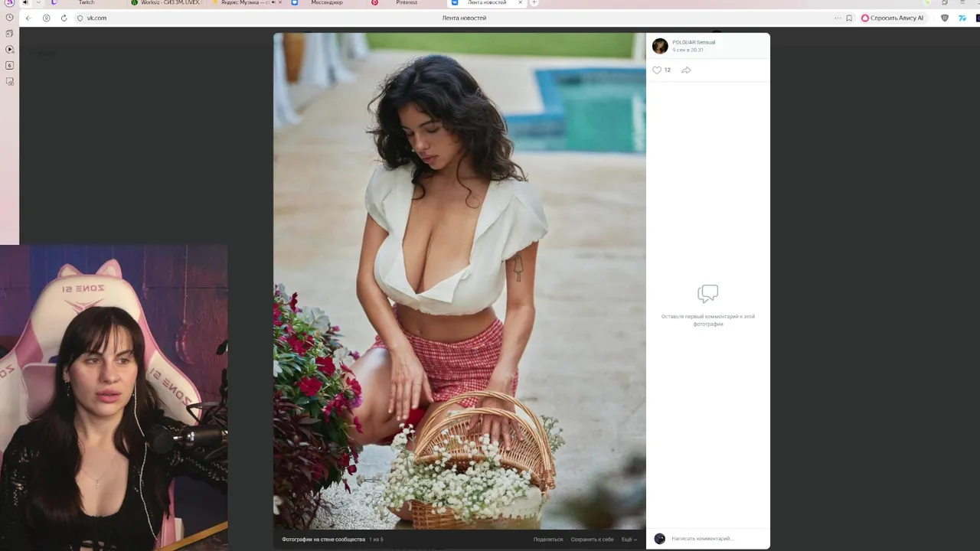Click the browser back arrow
Screen dimensions: 980x551
click(28, 18)
